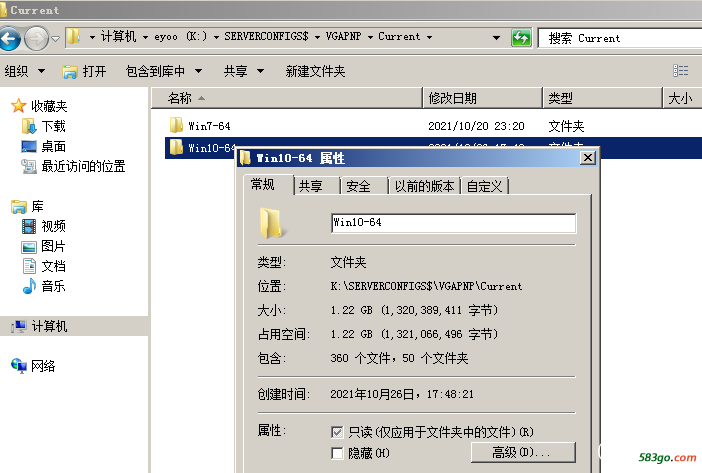Click the Back navigation arrow button
The image size is (702, 473).
(x=11, y=38)
